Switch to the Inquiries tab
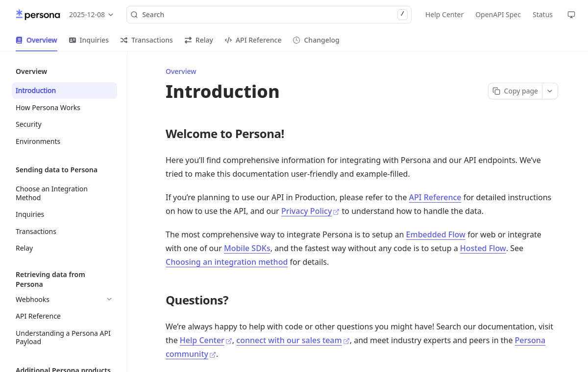Screen dimensions: 588x372 click(x=89, y=40)
